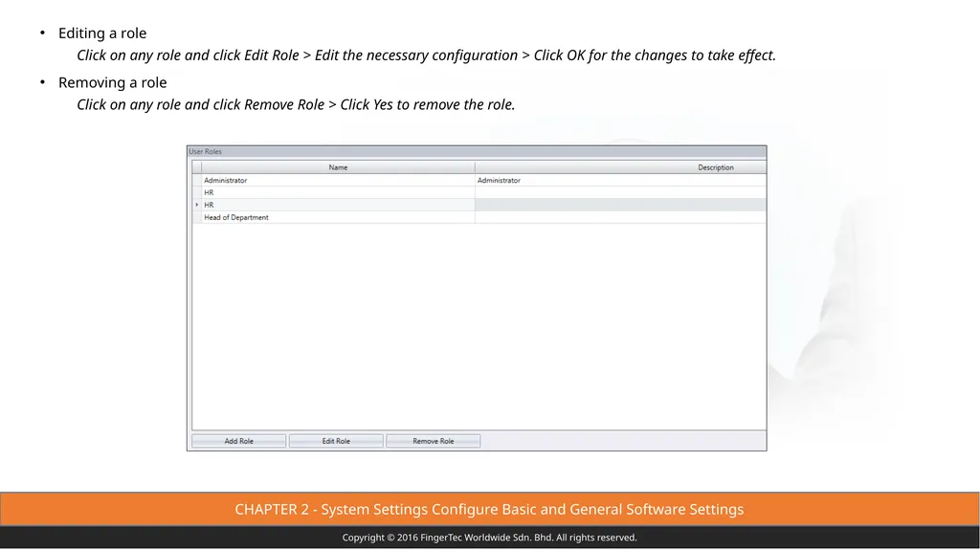Click the "Removing a role" bullet heading
Screen dimensions: 980x550
click(113, 82)
